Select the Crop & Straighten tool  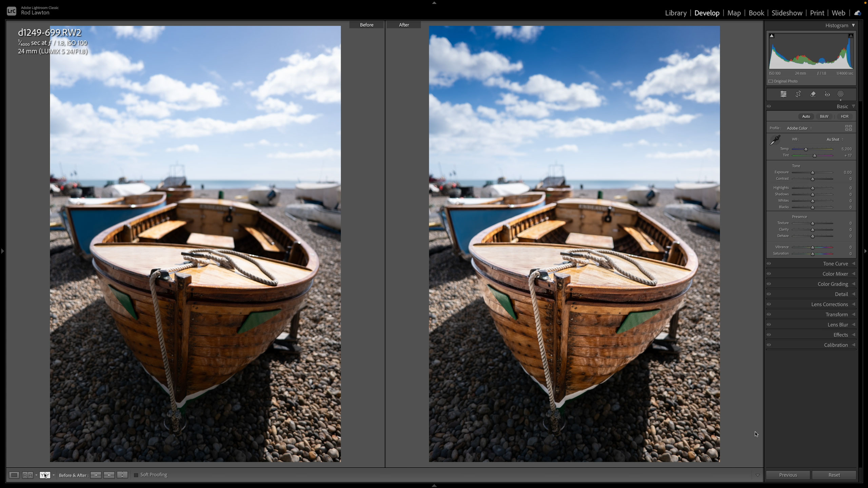pos(798,94)
